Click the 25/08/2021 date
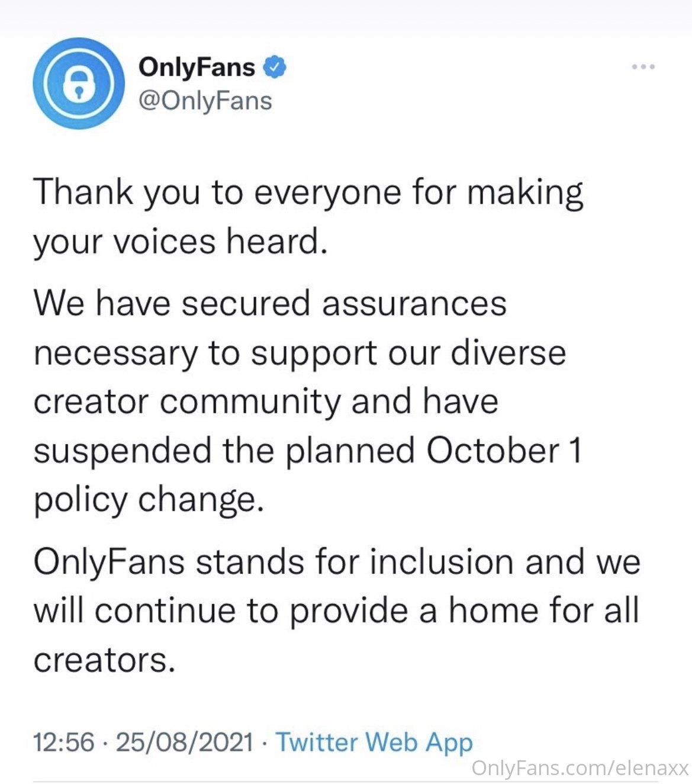This screenshot has height=784, width=692. 185,742
